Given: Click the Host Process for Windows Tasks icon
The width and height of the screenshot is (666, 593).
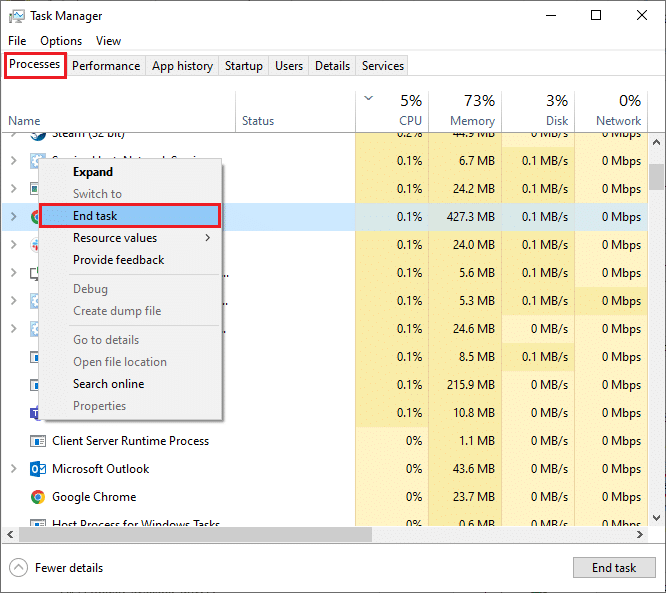Looking at the screenshot, I should [x=38, y=523].
